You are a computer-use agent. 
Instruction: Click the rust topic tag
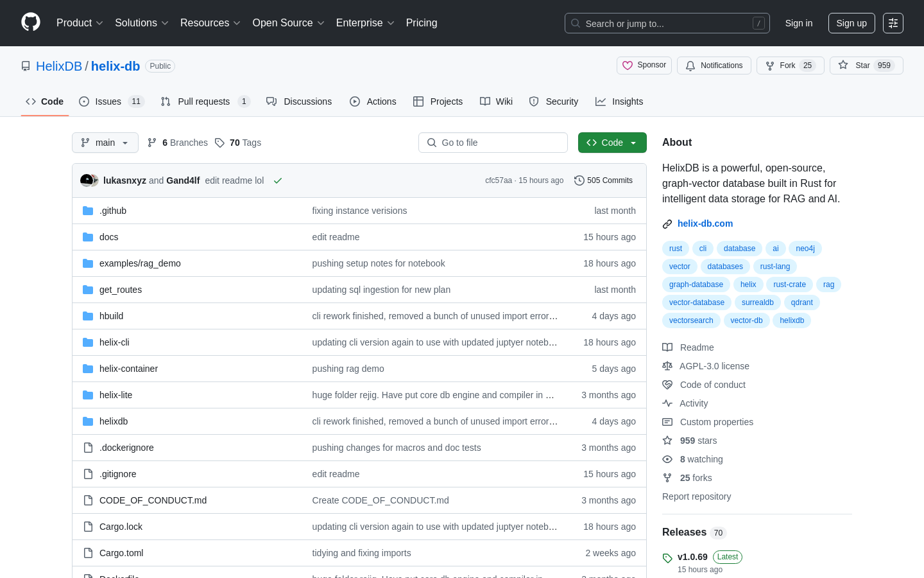click(676, 249)
